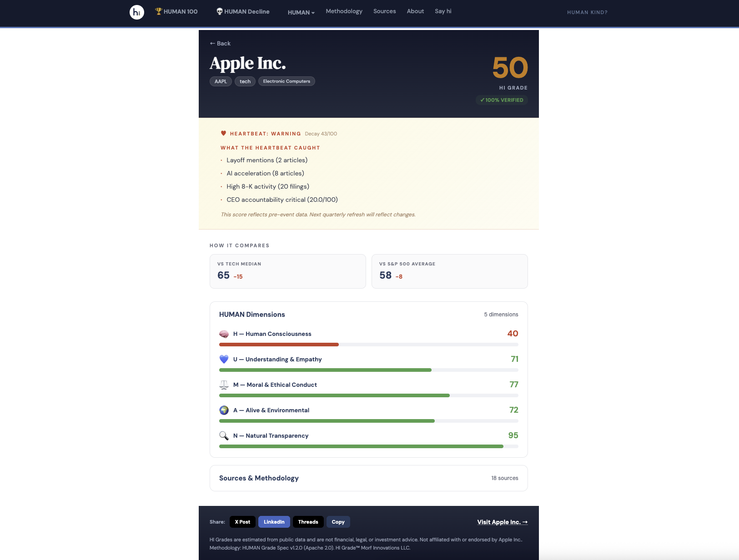Click the globe icon for Alive & Environmental
This screenshot has width=739, height=560.
[x=224, y=410]
